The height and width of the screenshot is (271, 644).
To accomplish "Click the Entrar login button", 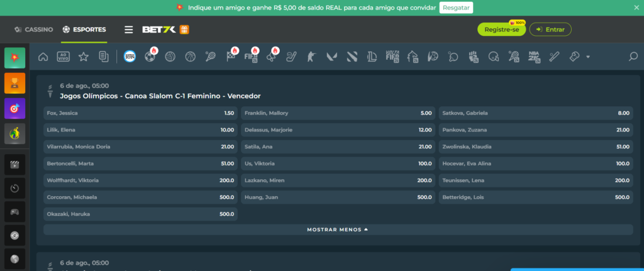I will tap(550, 30).
